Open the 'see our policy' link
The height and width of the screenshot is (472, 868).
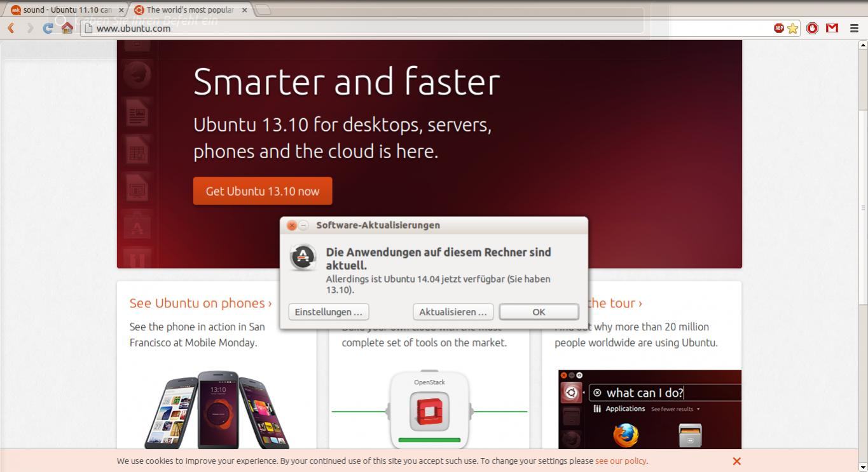621,461
